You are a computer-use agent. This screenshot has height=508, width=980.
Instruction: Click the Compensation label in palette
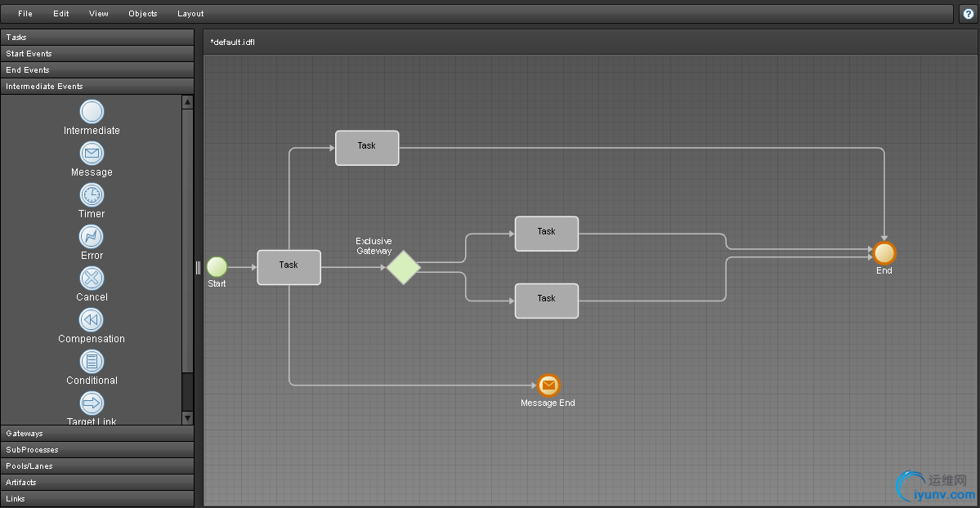tap(92, 339)
